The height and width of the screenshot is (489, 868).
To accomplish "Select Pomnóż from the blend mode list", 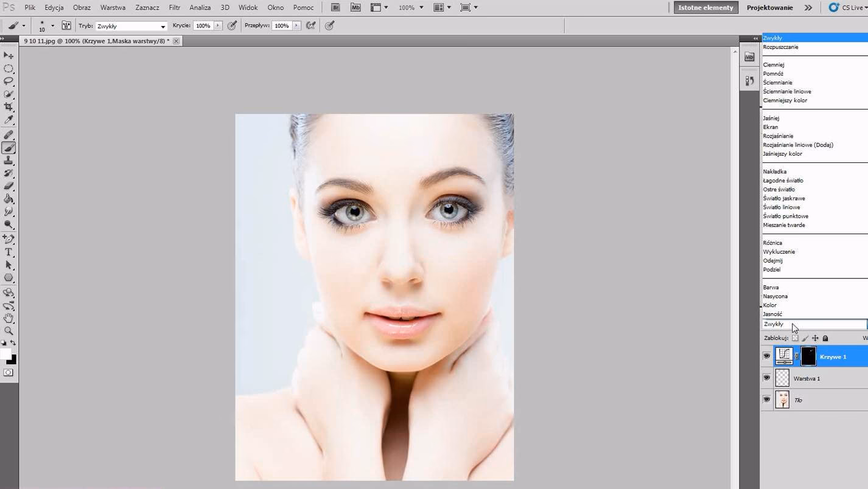I will click(x=773, y=73).
